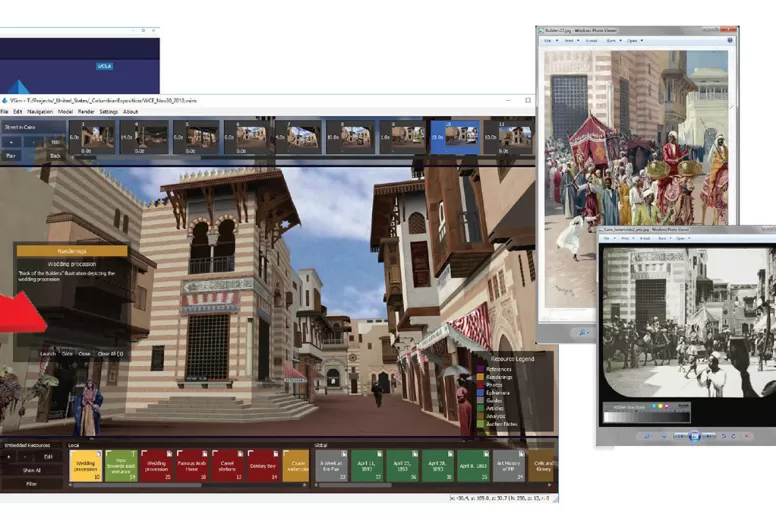The height and width of the screenshot is (517, 776).
Task: Click the VSim app icon in title bar
Action: (x=4, y=100)
